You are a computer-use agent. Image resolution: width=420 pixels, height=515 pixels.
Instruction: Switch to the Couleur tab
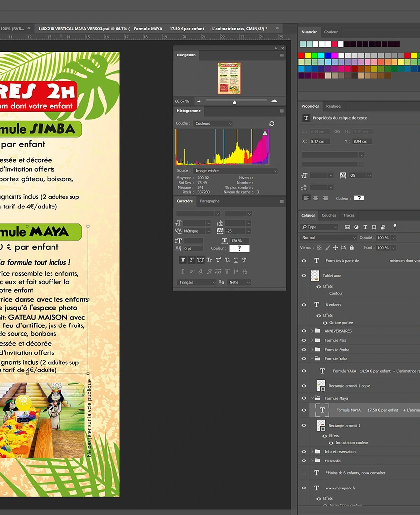coord(331,32)
